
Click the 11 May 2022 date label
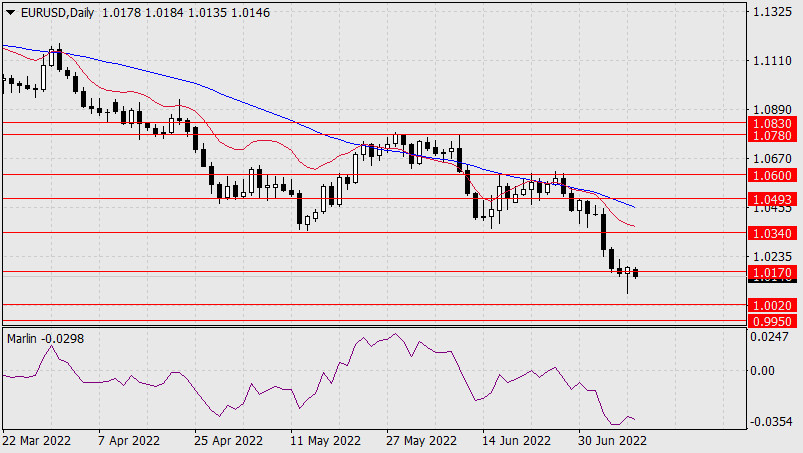click(x=325, y=441)
